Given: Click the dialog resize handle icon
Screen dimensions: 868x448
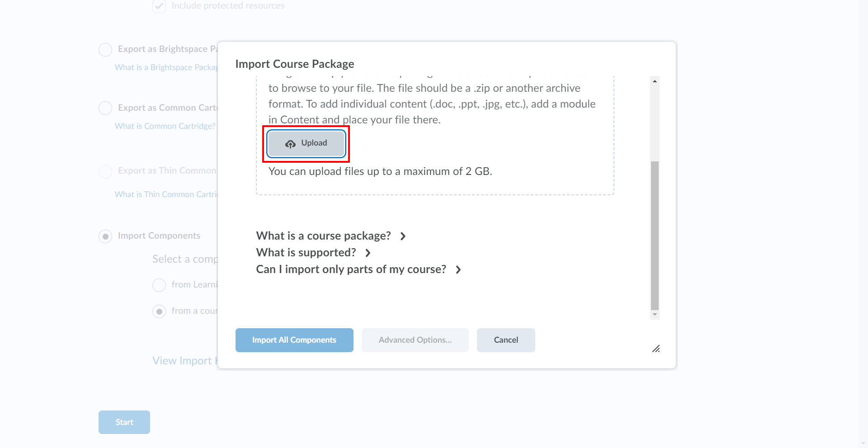Looking at the screenshot, I should click(x=656, y=349).
